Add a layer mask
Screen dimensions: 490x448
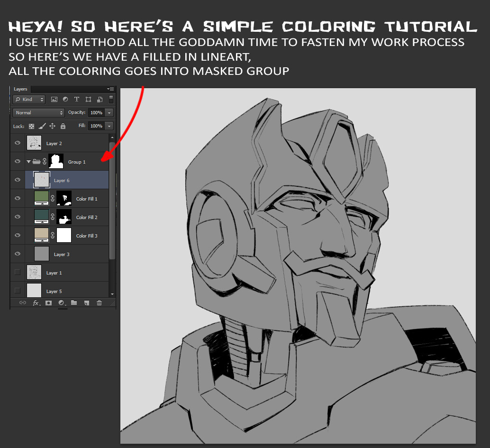coord(48,302)
